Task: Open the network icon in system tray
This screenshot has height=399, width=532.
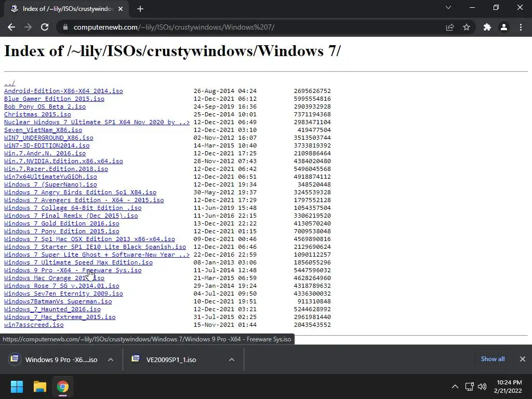Action: coord(469,387)
